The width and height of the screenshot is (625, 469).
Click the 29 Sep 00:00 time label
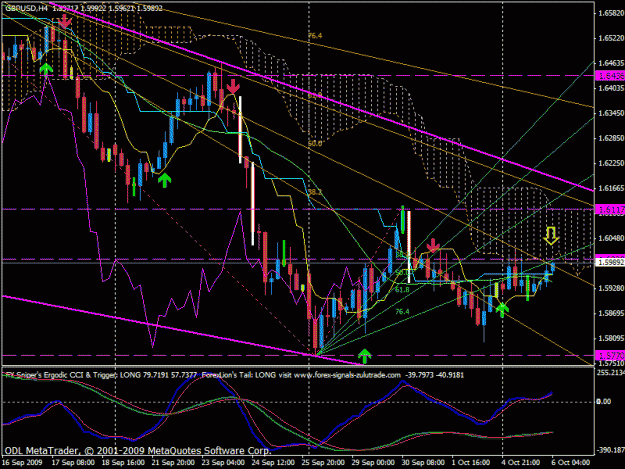pyautogui.click(x=373, y=463)
